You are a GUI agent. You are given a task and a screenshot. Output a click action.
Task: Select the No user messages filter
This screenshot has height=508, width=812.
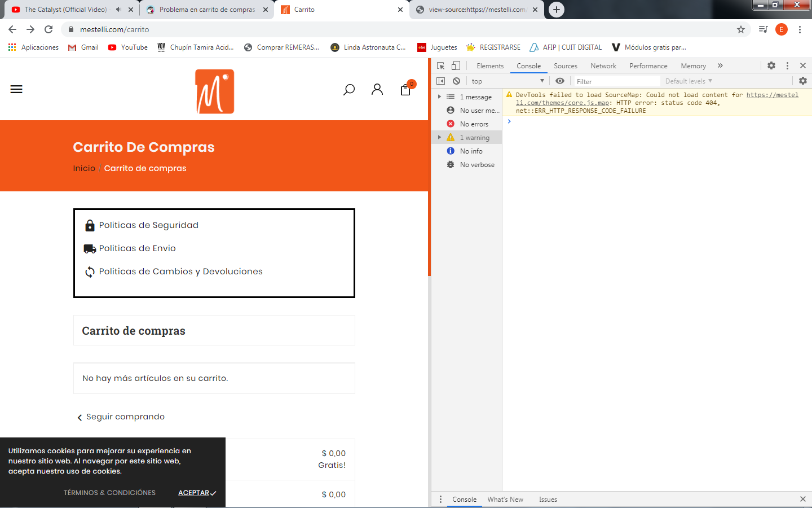[x=473, y=111]
